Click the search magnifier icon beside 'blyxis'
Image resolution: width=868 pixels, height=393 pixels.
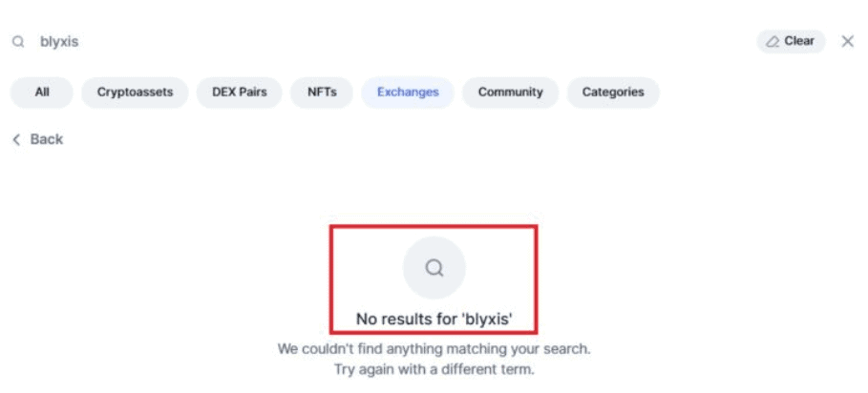17,42
